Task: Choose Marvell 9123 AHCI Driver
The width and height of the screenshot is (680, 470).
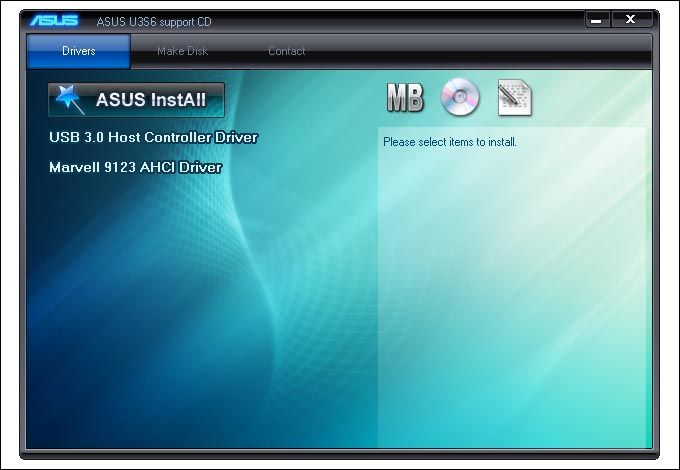Action: [135, 167]
